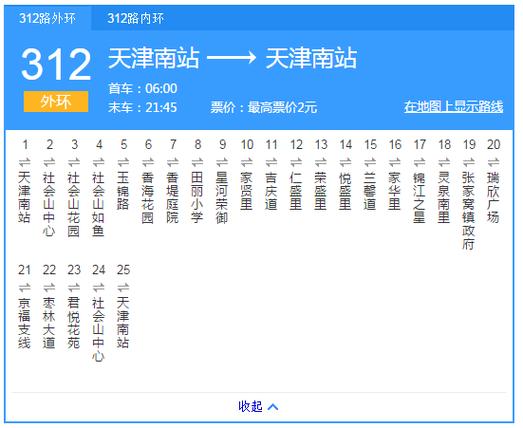Switch to the 312路外环 tab
The height and width of the screenshot is (428, 523).
(47, 18)
